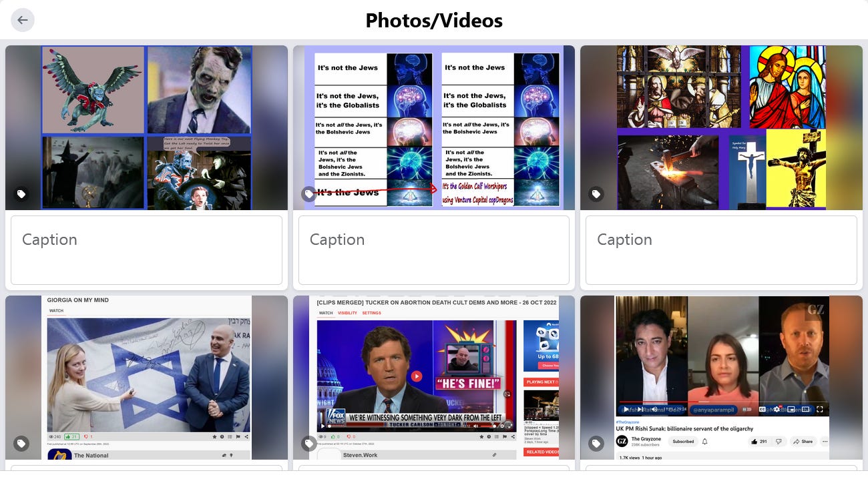Select the Tucker Carlson clip thumbnail
The width and height of the screenshot is (868, 477).
434,378
